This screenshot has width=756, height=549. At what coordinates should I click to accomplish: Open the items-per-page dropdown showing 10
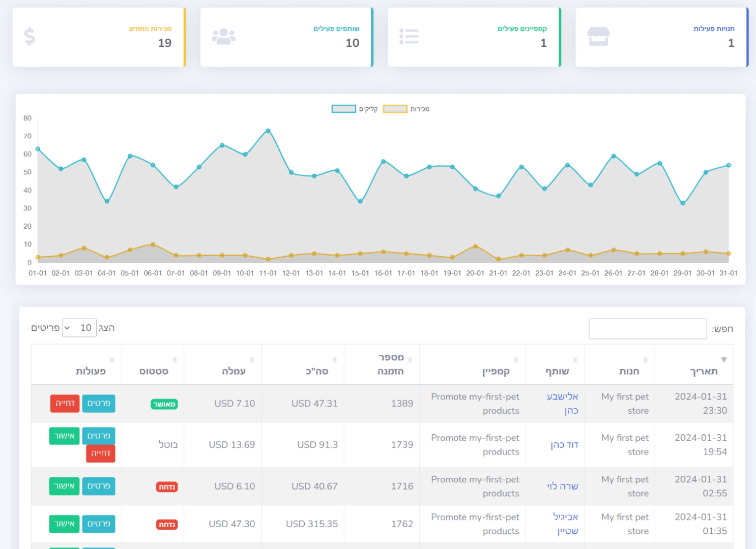point(79,327)
